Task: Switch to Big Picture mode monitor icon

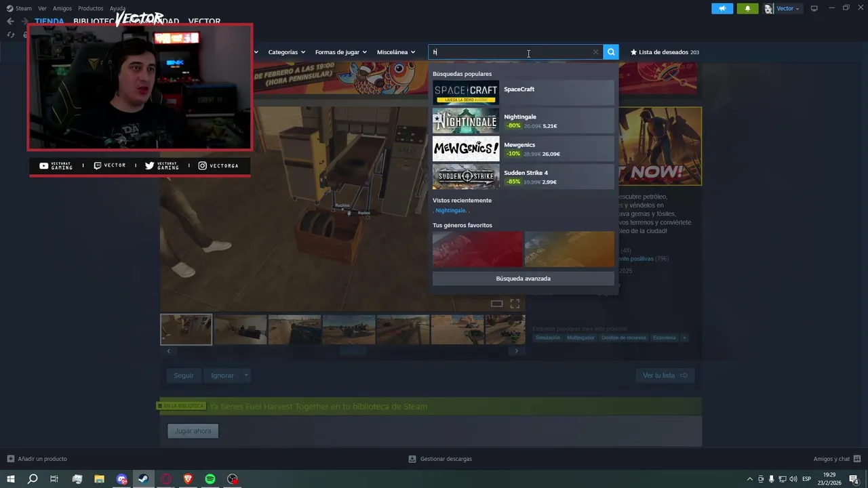Action: [x=814, y=8]
